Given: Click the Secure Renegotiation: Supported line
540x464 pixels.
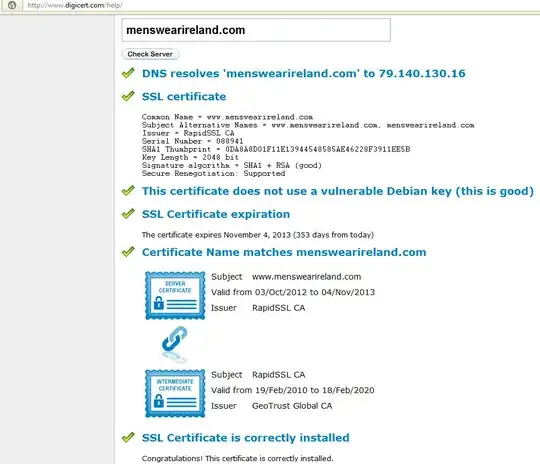Looking at the screenshot, I should (214, 173).
